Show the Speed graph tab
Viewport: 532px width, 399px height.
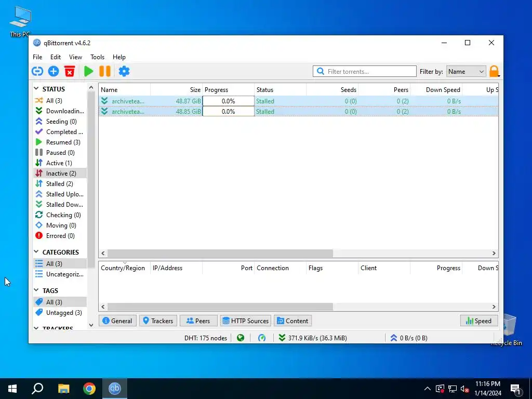point(479,321)
